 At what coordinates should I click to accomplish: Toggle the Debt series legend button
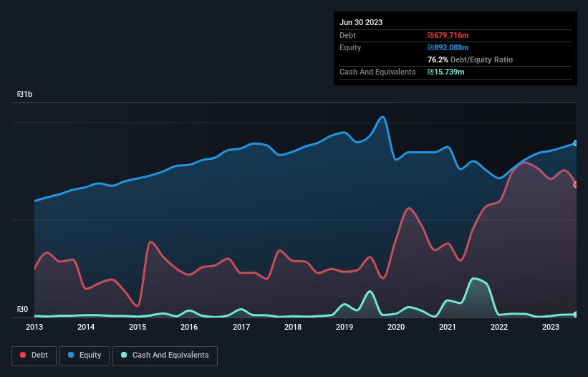pyautogui.click(x=34, y=355)
